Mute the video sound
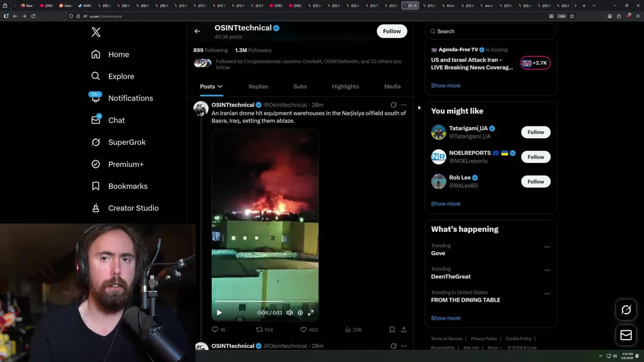 [x=290, y=313]
